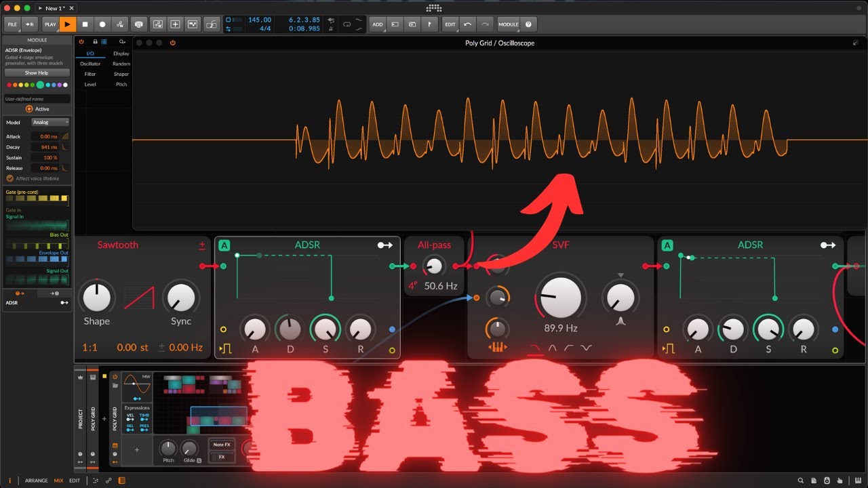Pick the selected teal color swatch
Image resolution: width=868 pixels, height=488 pixels.
click(x=40, y=85)
